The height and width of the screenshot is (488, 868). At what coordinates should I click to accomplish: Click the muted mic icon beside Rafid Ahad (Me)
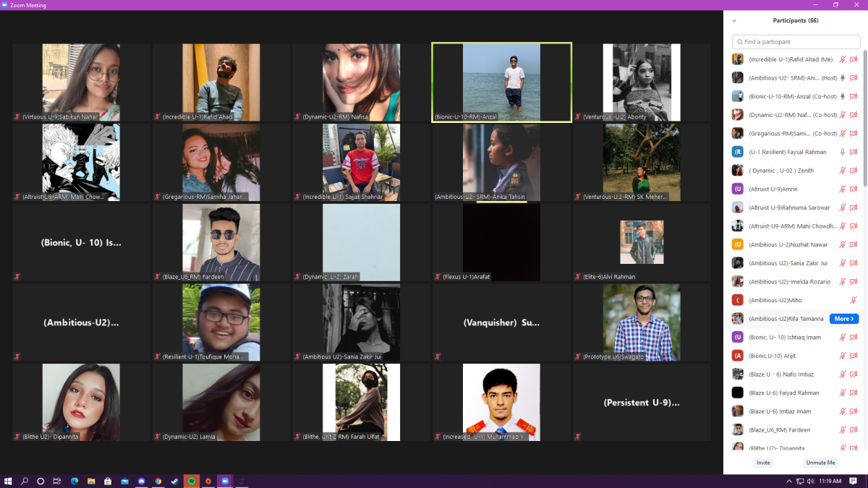pos(842,59)
